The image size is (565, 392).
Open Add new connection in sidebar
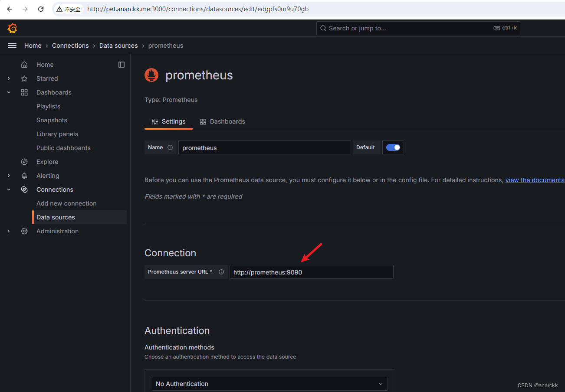point(66,203)
